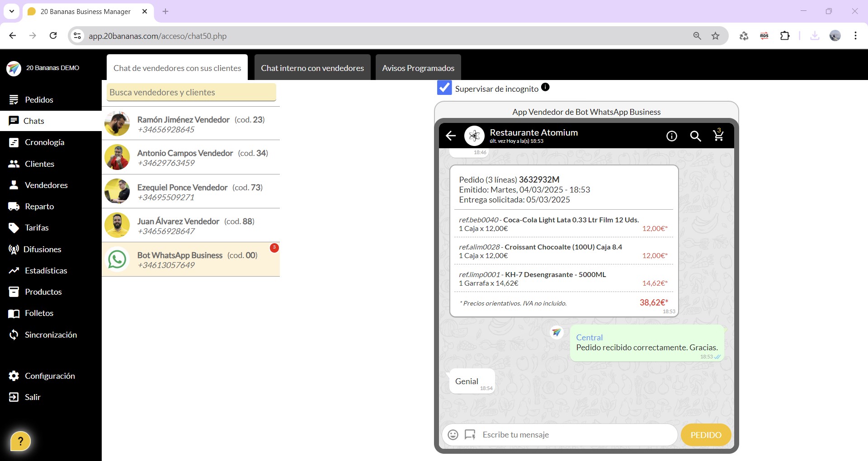Click info icon next to Supervisar de incognito
Image resolution: width=868 pixels, height=461 pixels.
545,87
